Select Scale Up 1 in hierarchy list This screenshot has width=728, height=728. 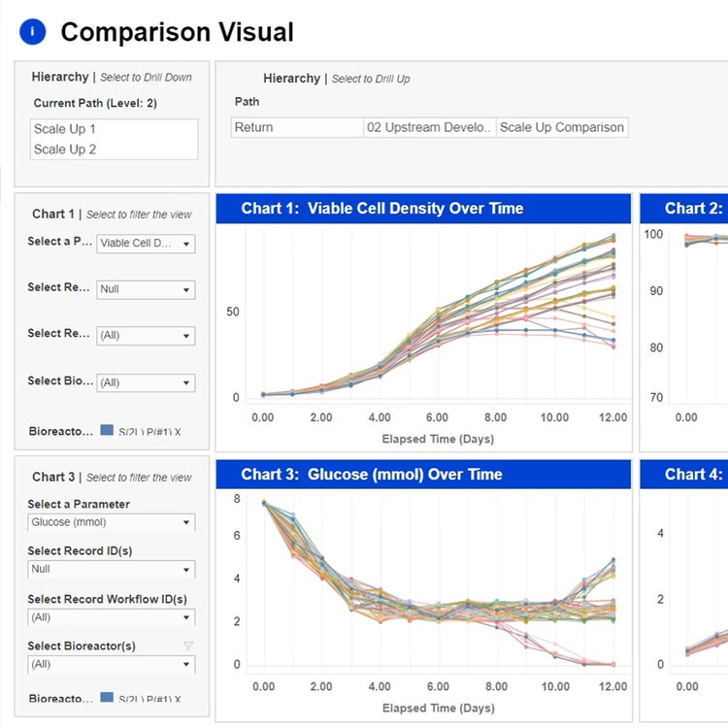65,129
